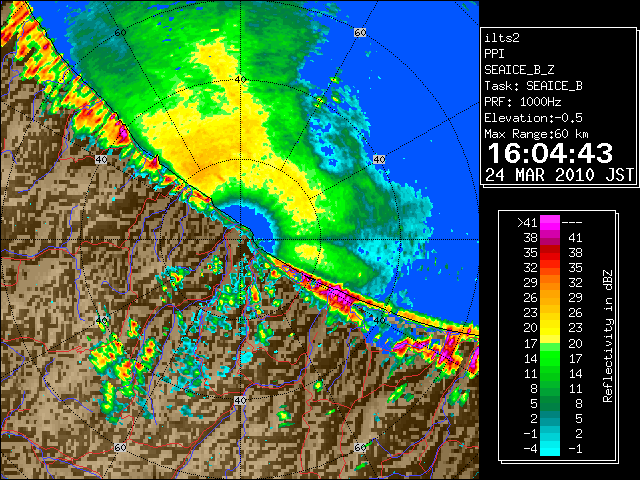This screenshot has width=640, height=480.
Task: Click the 40 range label due north
Action: [x=240, y=79]
